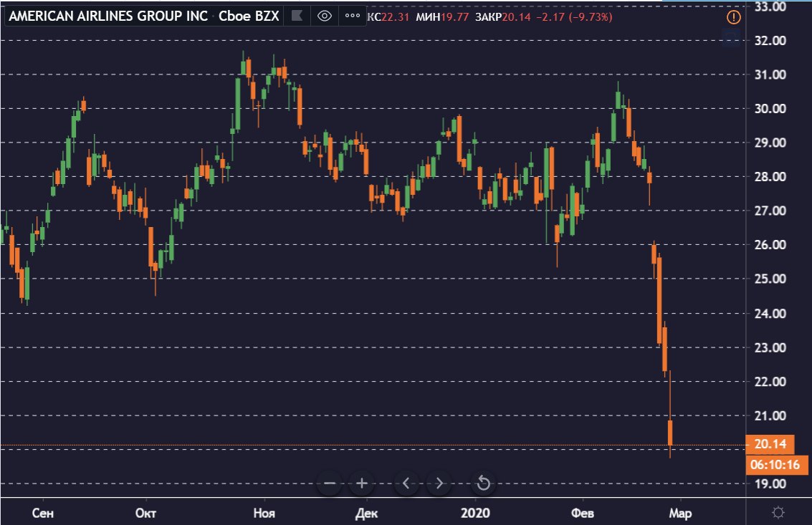Click the 22.00 price scale label

click(x=770, y=382)
